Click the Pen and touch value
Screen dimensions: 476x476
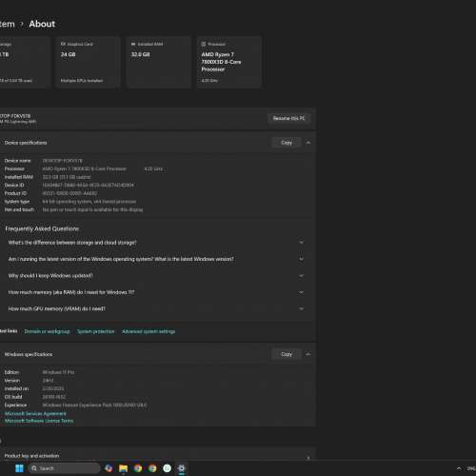pyautogui.click(x=92, y=209)
